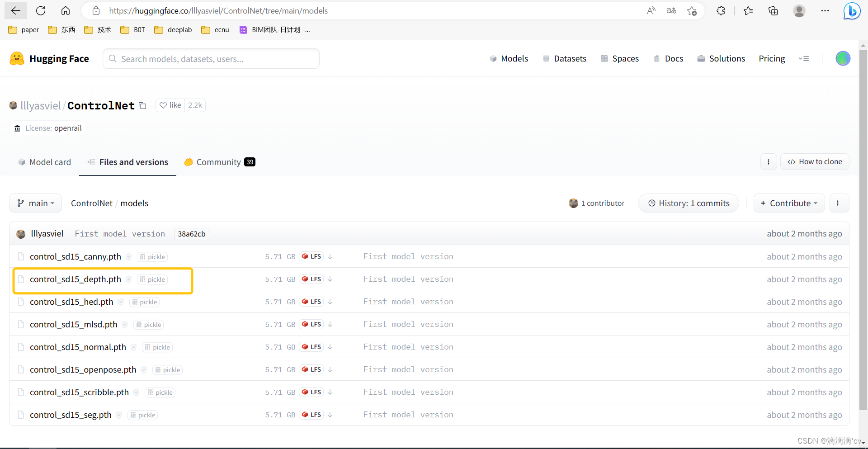
Task: Open Docs in the top navigation
Action: coord(668,58)
